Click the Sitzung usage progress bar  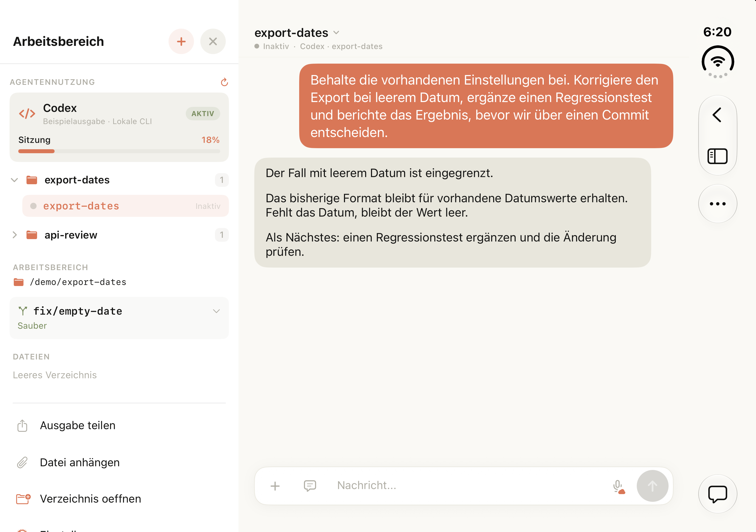[x=119, y=151]
